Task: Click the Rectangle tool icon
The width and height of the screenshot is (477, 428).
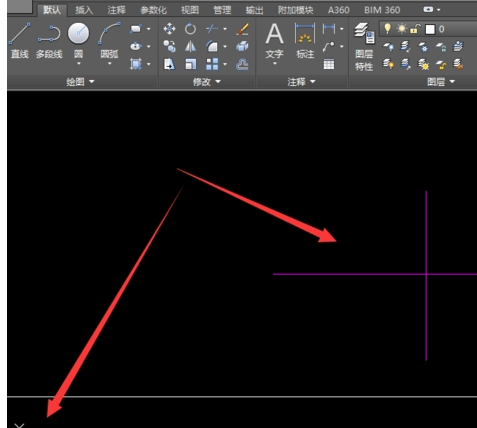Action: pyautogui.click(x=136, y=29)
